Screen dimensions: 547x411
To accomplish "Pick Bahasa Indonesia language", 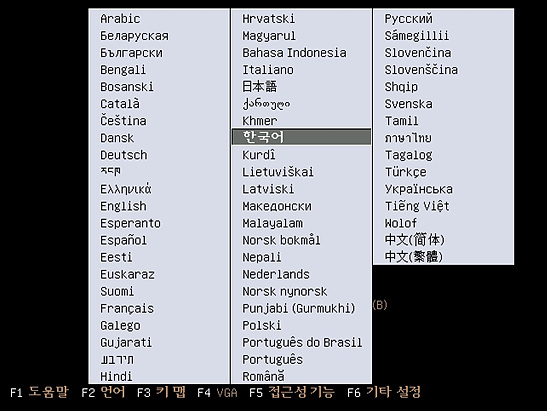I will 294,53.
